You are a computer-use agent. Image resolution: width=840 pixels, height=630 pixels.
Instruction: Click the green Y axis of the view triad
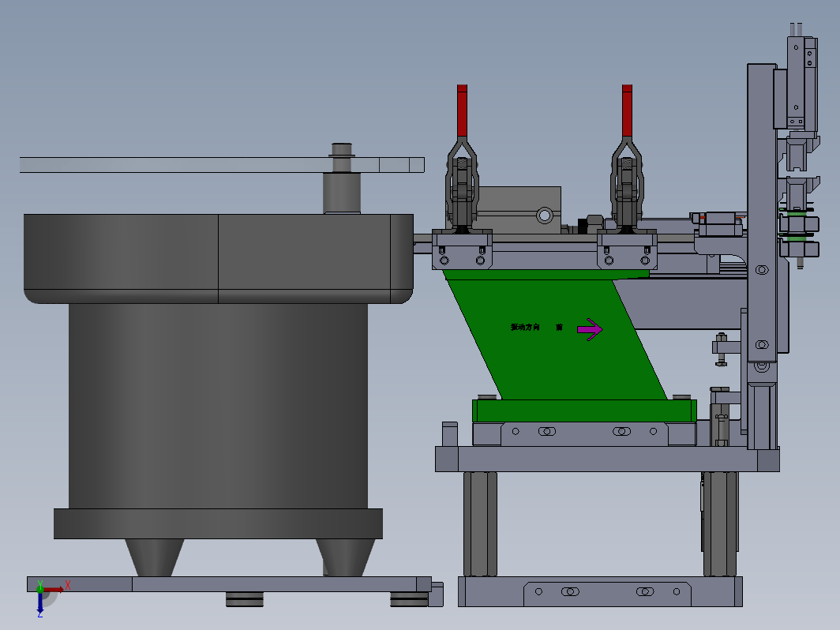pos(40,587)
